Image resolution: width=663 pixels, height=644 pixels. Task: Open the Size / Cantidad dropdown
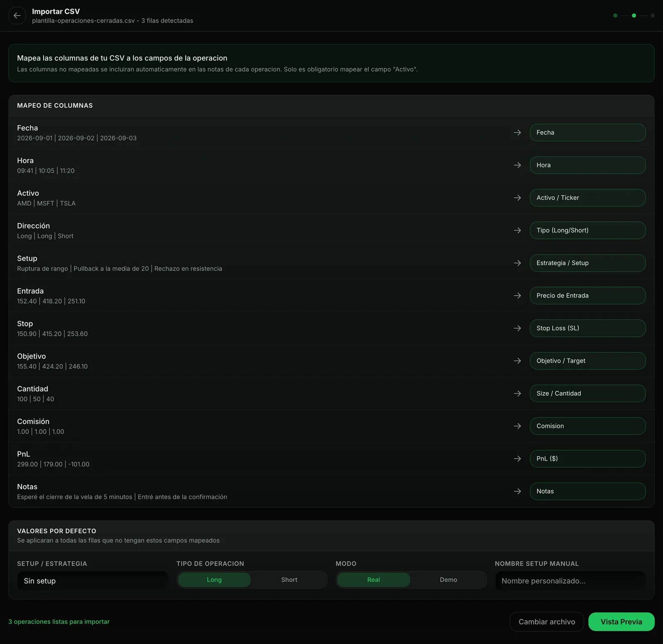coord(588,393)
